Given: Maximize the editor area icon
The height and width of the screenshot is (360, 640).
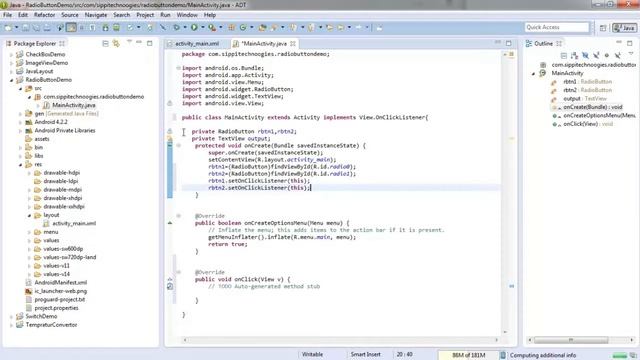Looking at the screenshot, I should click(509, 43).
